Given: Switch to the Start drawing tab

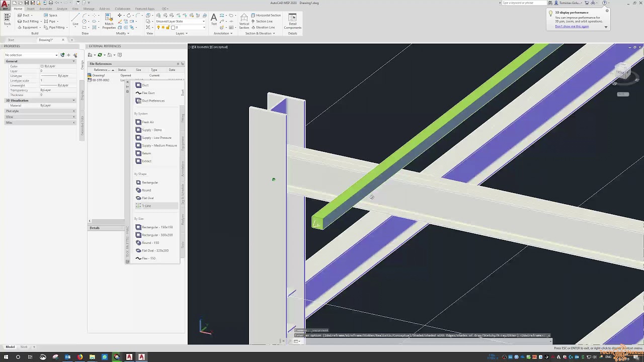Looking at the screenshot, I should (11, 40).
